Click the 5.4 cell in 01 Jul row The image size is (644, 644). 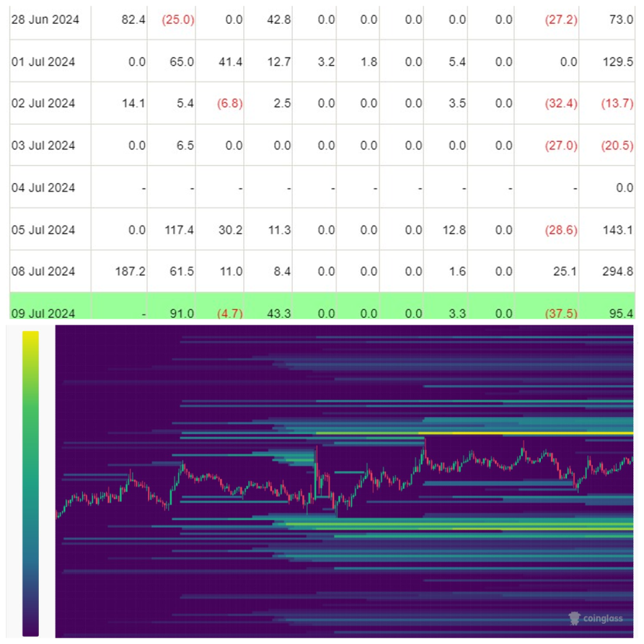(457, 62)
